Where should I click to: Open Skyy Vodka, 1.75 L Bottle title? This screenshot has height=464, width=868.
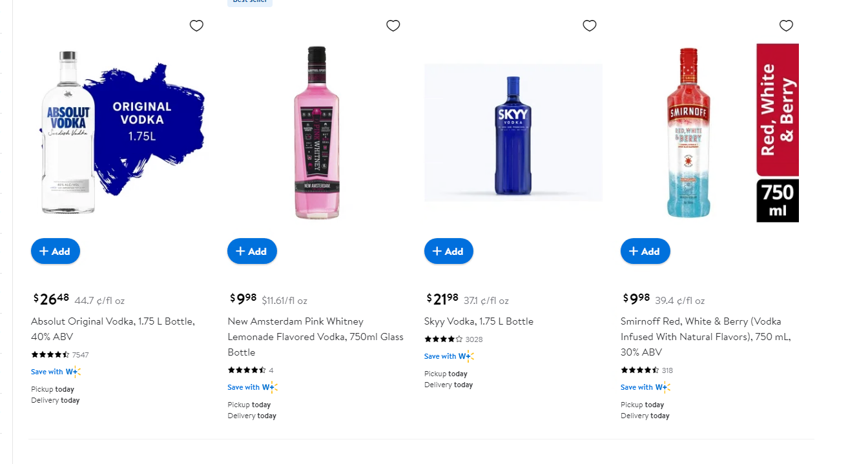coord(479,321)
